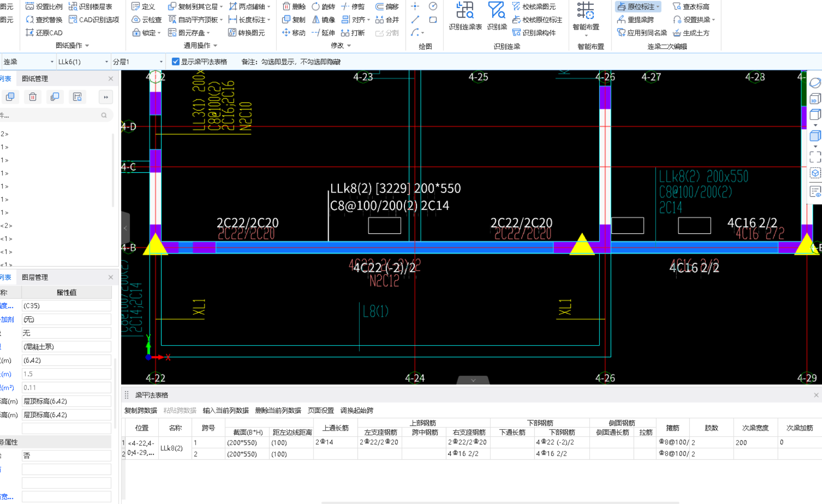Image resolution: width=822 pixels, height=504 pixels.
Task: Select the 查找替换 tool
Action: [44, 19]
